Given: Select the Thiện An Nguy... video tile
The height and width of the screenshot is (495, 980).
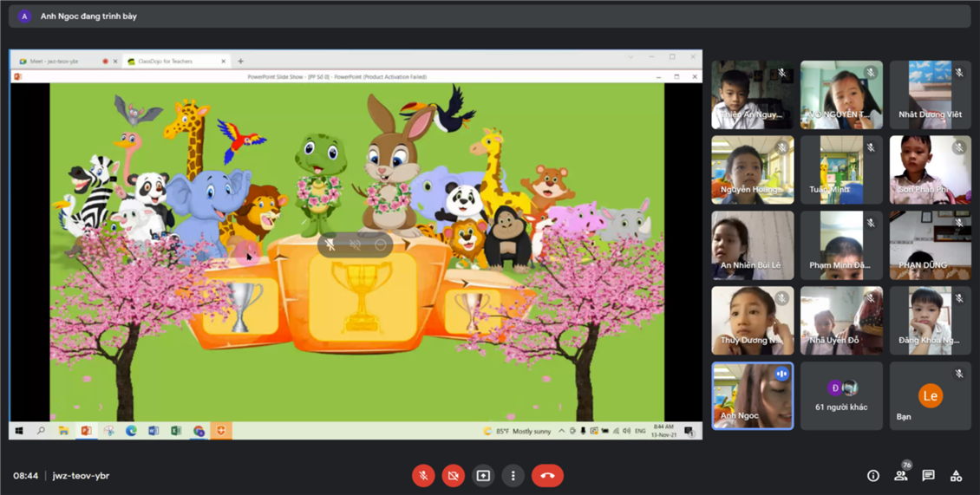Looking at the screenshot, I should [x=753, y=94].
